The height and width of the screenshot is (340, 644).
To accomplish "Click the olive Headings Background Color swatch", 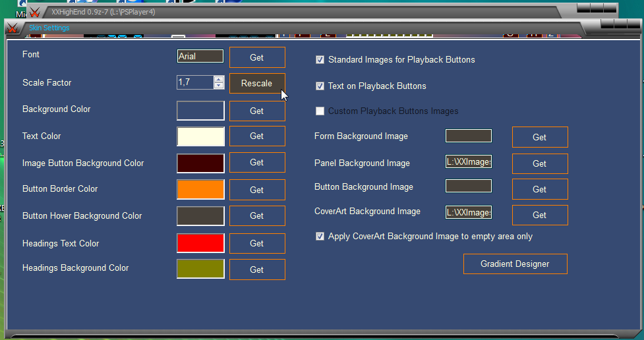I will click(x=201, y=269).
